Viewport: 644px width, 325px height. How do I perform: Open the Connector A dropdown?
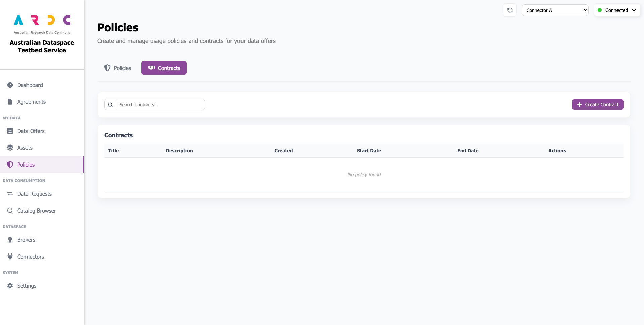(x=555, y=10)
